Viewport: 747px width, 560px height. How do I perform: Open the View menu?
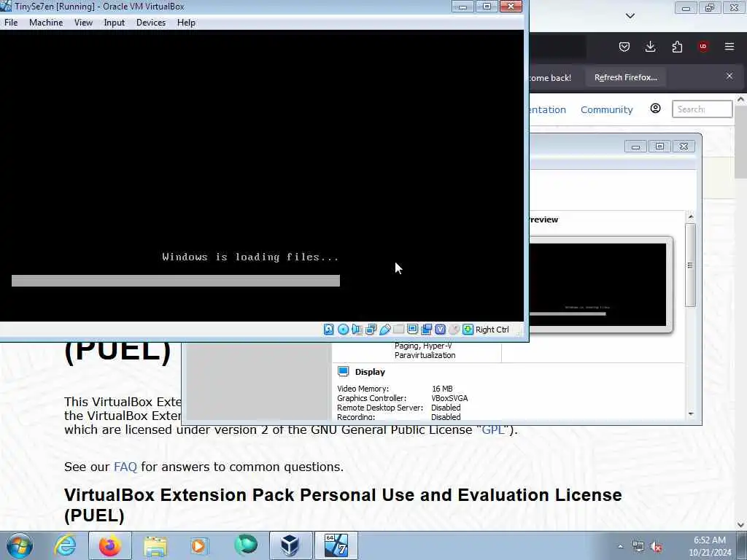tap(83, 23)
